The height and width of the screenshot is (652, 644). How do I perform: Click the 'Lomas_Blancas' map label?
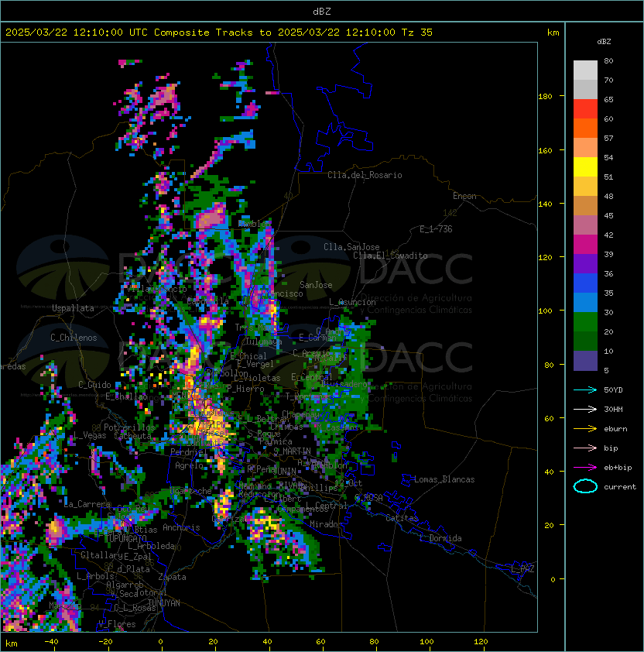pos(444,479)
